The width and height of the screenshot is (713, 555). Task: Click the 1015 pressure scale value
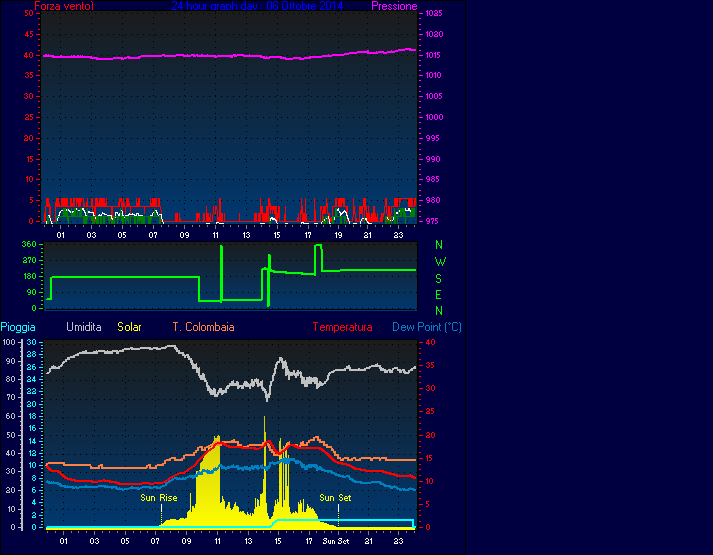pyautogui.click(x=434, y=55)
